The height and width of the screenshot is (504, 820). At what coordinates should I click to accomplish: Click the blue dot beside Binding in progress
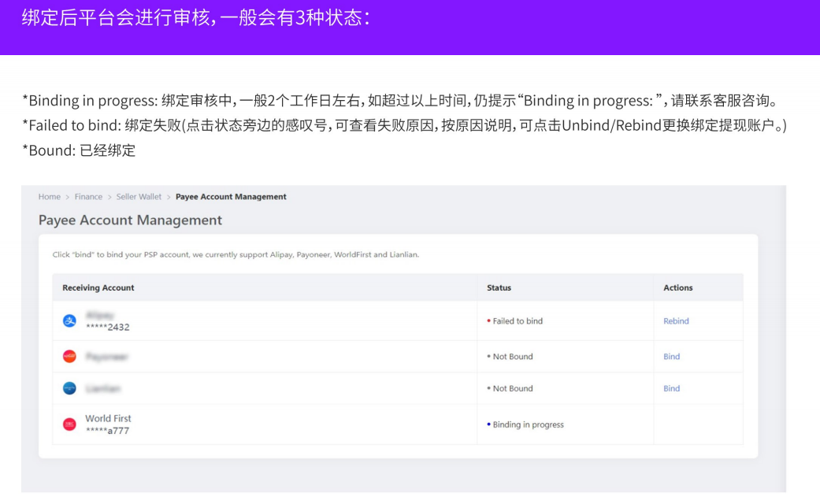488,424
